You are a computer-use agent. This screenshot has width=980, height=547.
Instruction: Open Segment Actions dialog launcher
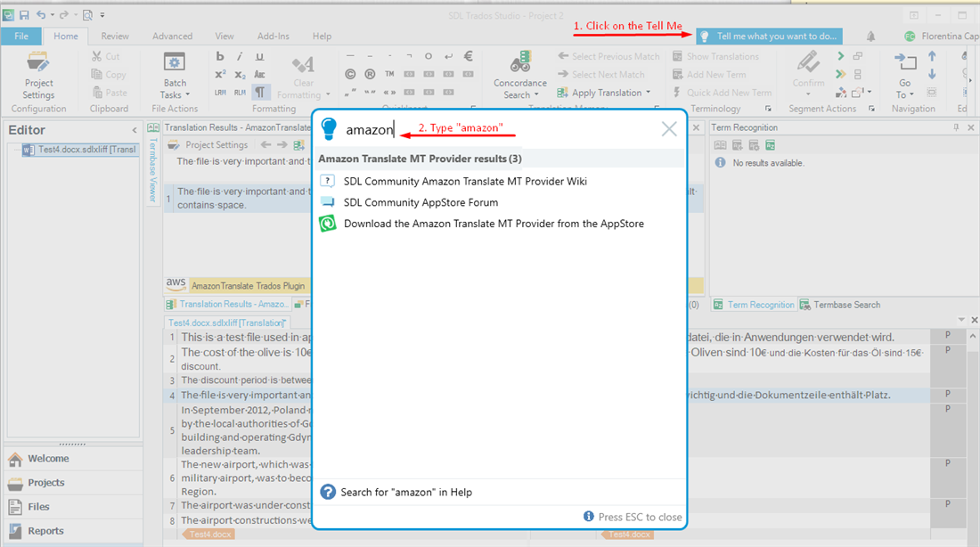pyautogui.click(x=871, y=109)
